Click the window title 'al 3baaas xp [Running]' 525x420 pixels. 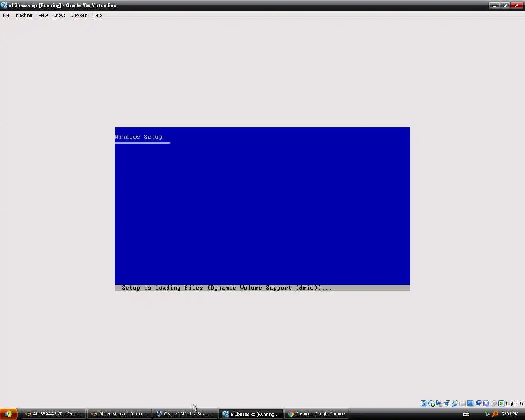tap(35, 5)
